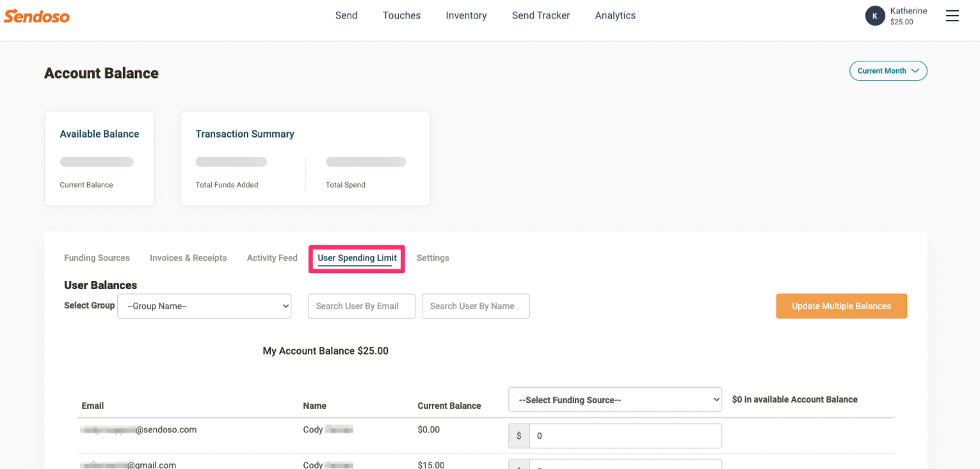Image resolution: width=980 pixels, height=469 pixels.
Task: Open the Inventory page
Action: 466,15
